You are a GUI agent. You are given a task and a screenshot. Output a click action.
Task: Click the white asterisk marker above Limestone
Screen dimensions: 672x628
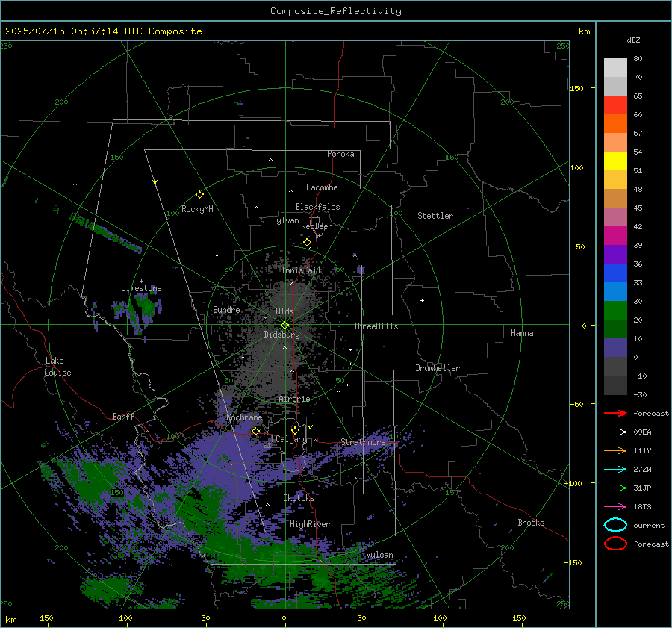141,282
